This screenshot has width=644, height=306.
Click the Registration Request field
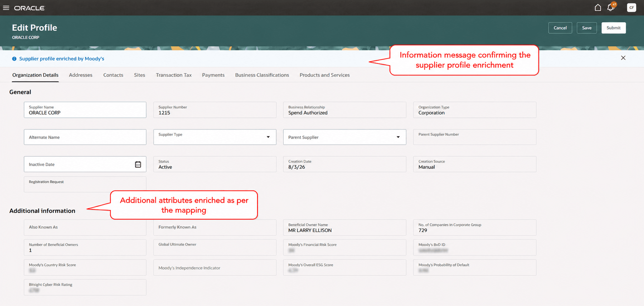pos(85,184)
